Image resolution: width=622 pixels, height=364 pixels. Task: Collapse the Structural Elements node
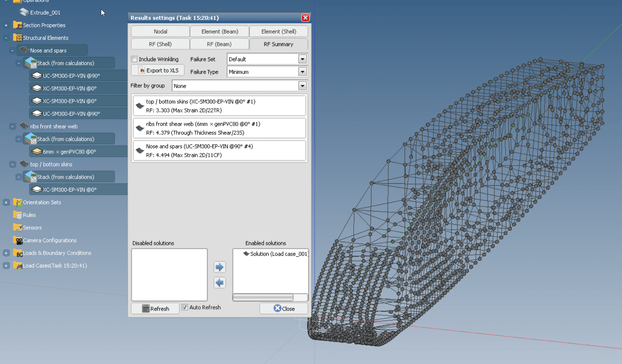click(x=6, y=38)
